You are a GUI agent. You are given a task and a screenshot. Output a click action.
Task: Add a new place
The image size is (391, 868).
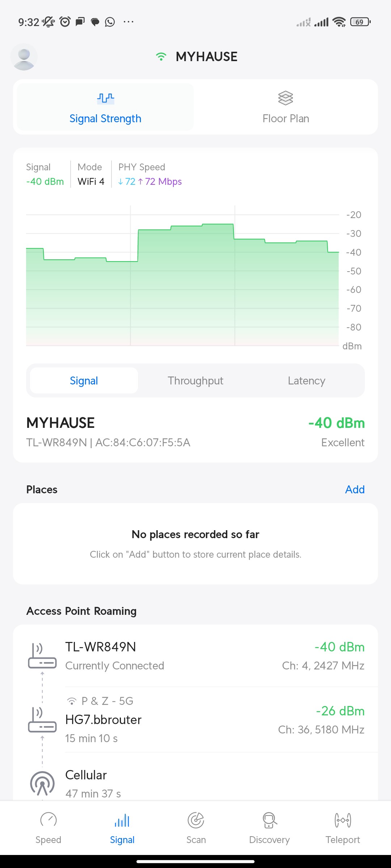point(354,489)
